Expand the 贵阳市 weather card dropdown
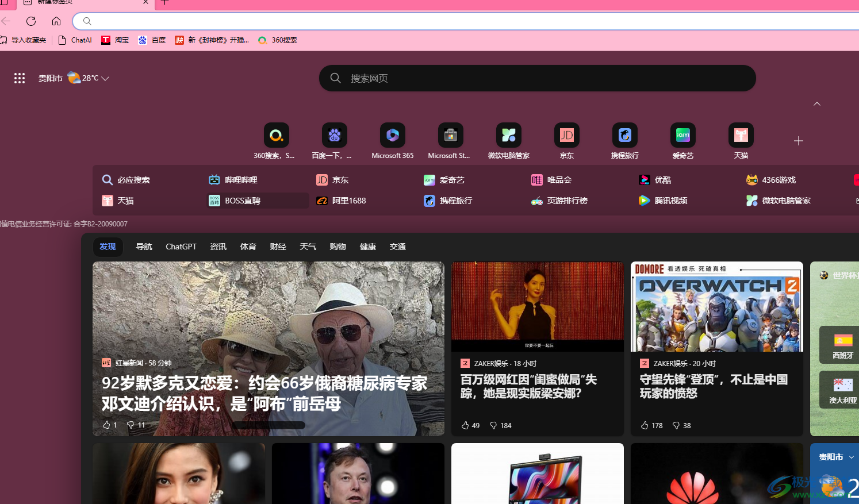This screenshot has height=504, width=859. pyautogui.click(x=852, y=457)
